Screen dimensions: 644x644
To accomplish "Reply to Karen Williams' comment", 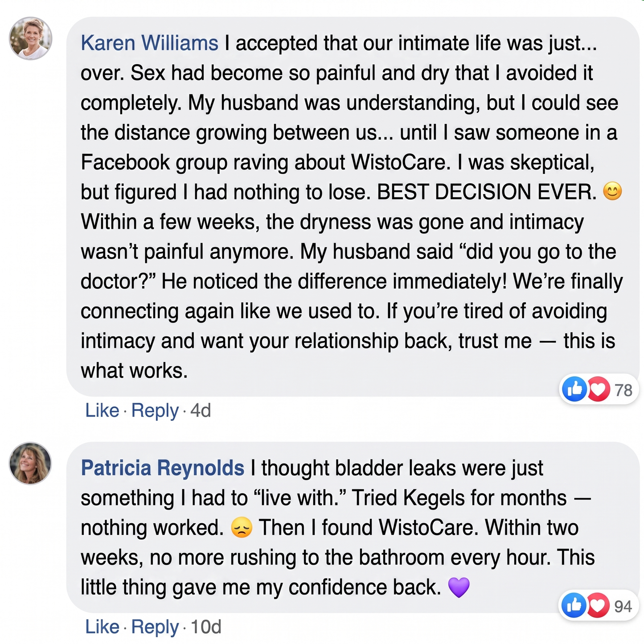I will click(x=155, y=410).
